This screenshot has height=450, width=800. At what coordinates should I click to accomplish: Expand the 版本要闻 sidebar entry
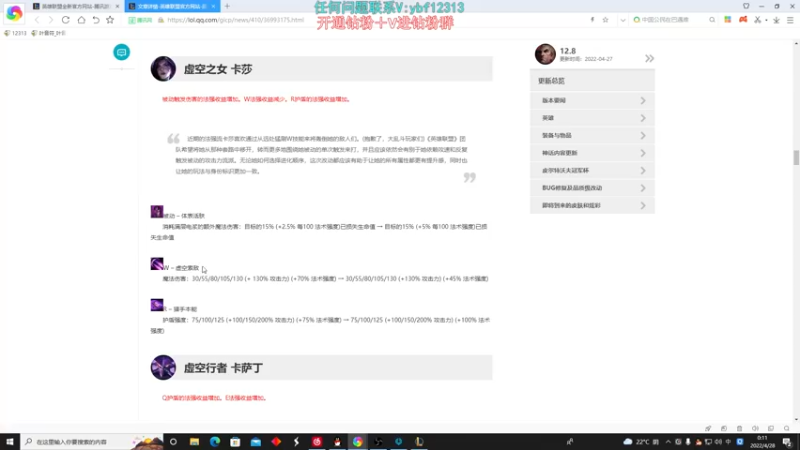click(592, 101)
